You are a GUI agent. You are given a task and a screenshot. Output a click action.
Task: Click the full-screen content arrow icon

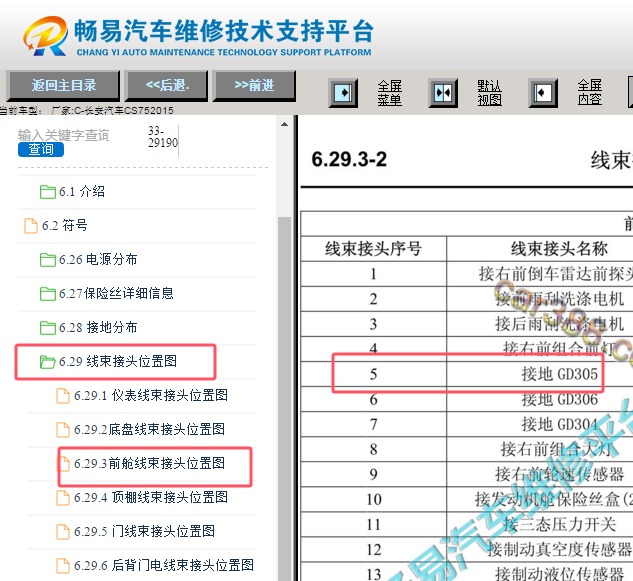[x=543, y=93]
